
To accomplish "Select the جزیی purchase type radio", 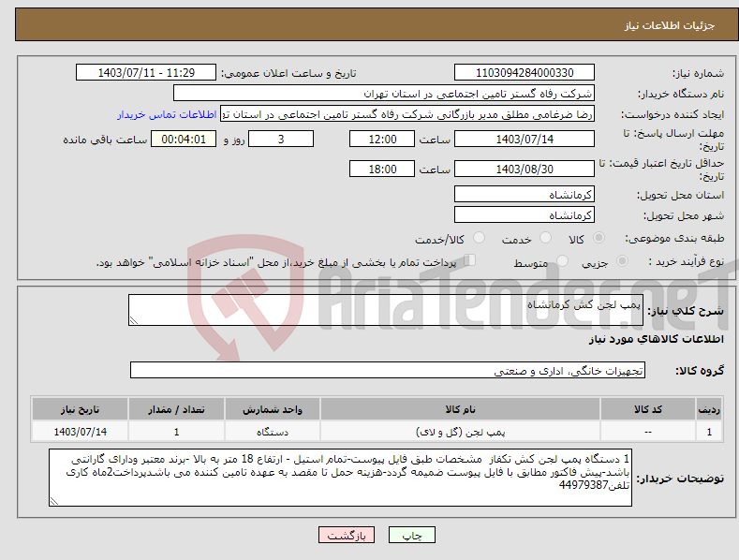I will (622, 261).
